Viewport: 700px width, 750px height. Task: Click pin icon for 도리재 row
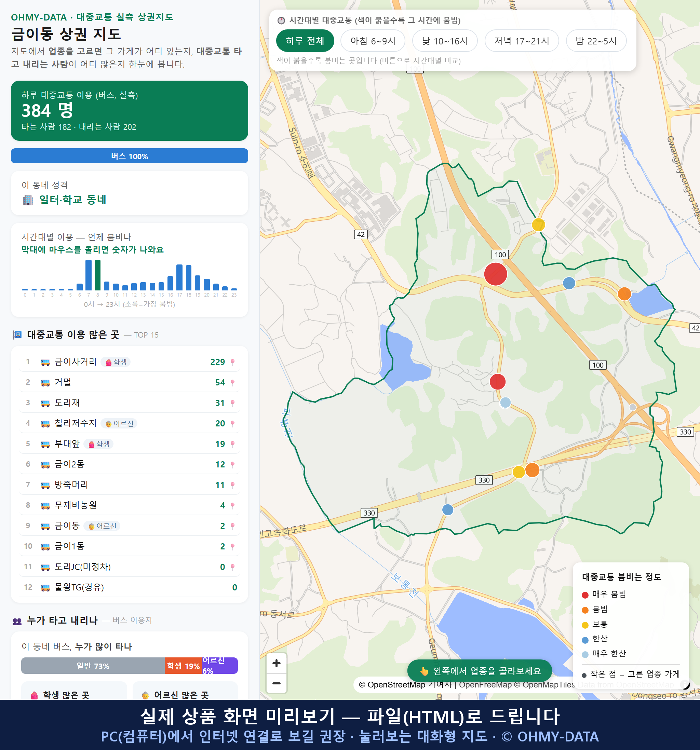click(232, 403)
